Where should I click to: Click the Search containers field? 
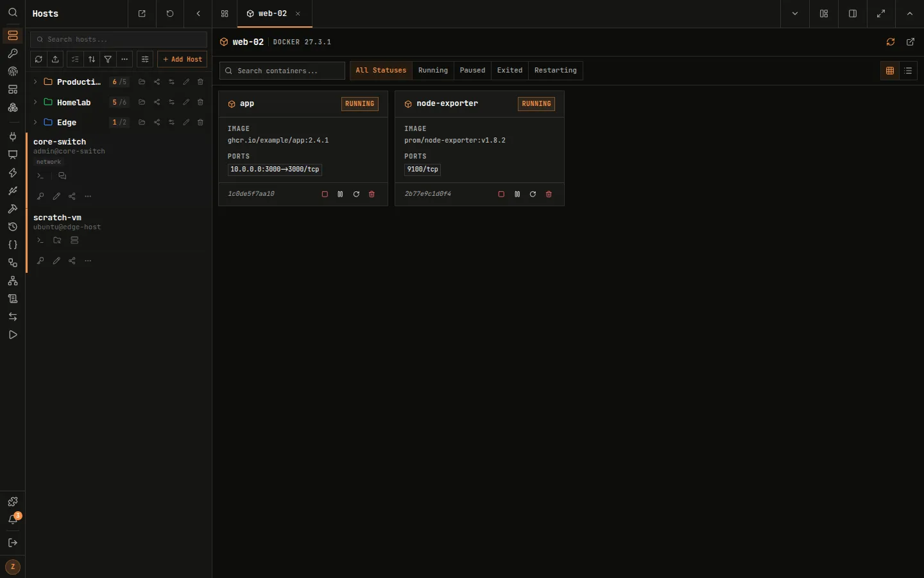[282, 71]
